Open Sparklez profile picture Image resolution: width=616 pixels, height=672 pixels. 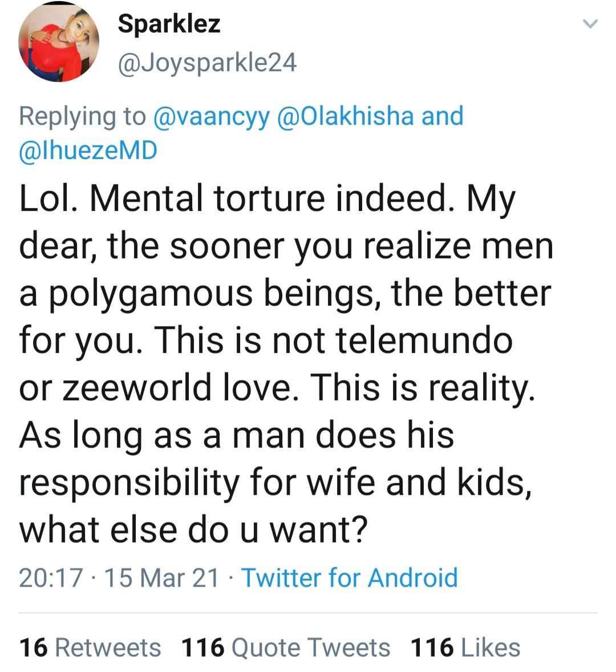[59, 42]
